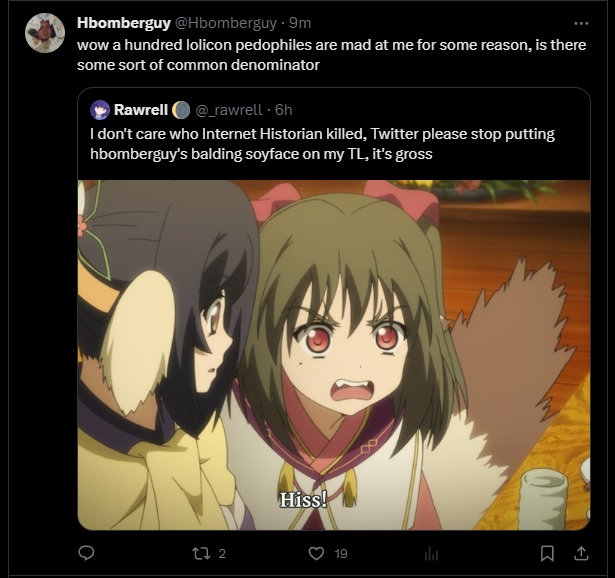Open the view analytics bar chart icon
The width and height of the screenshot is (615, 578).
point(431,554)
